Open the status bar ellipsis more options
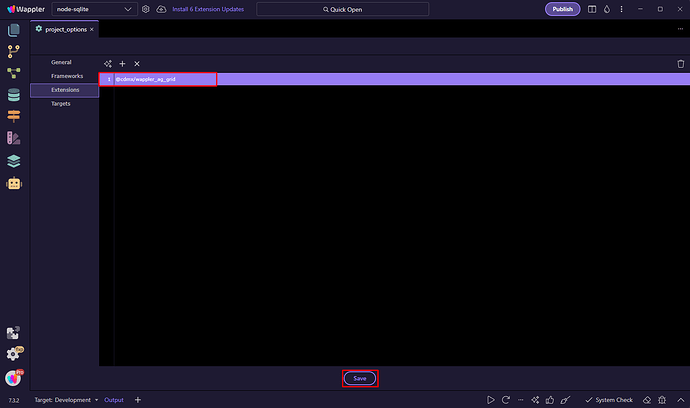This screenshot has height=408, width=690. click(x=521, y=400)
